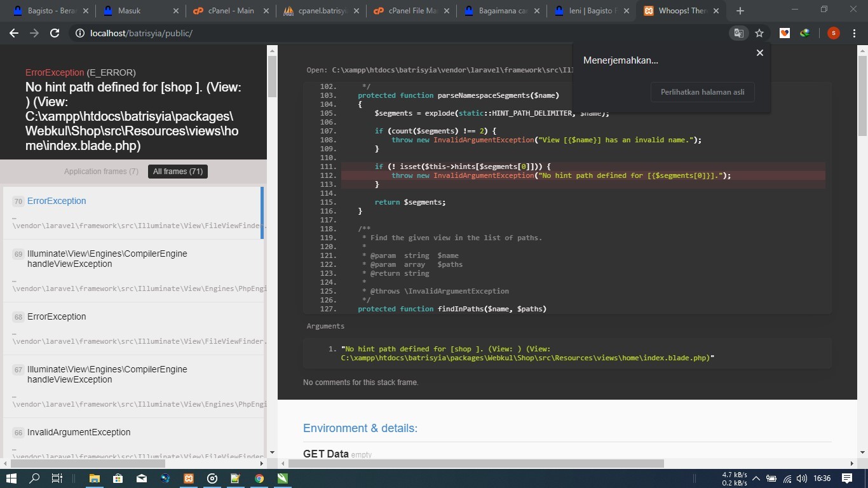
Task: Open File Explorer from the taskbar
Action: tap(94, 478)
